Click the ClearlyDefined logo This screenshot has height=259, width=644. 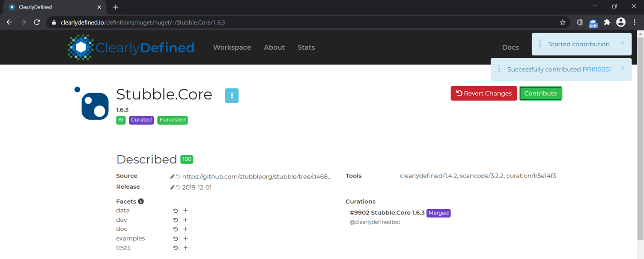coord(131,48)
